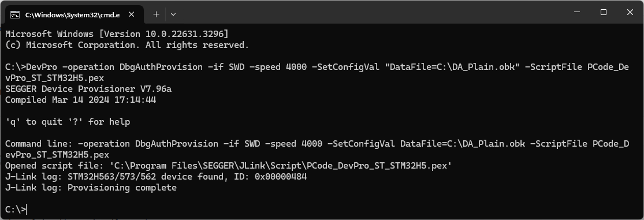Screen dimensions: 644x220
Task: Close the terminal window
Action: (630, 12)
